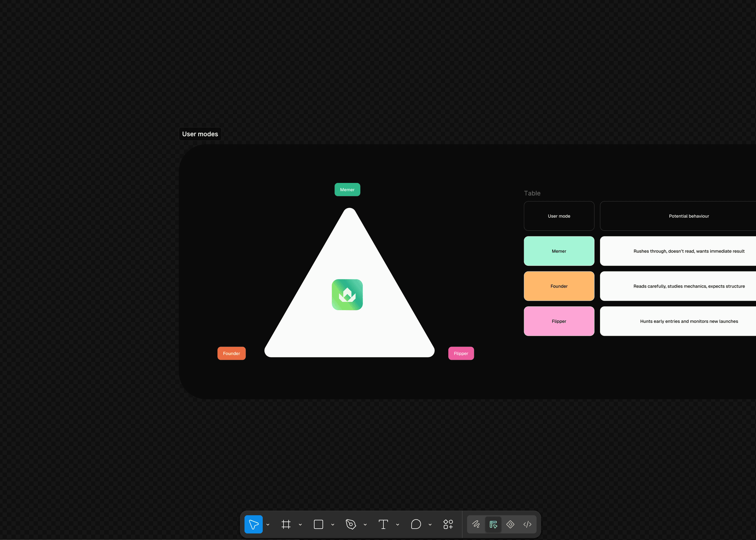Click the green Memer tag above the triangle
The height and width of the screenshot is (540, 756).
point(347,189)
